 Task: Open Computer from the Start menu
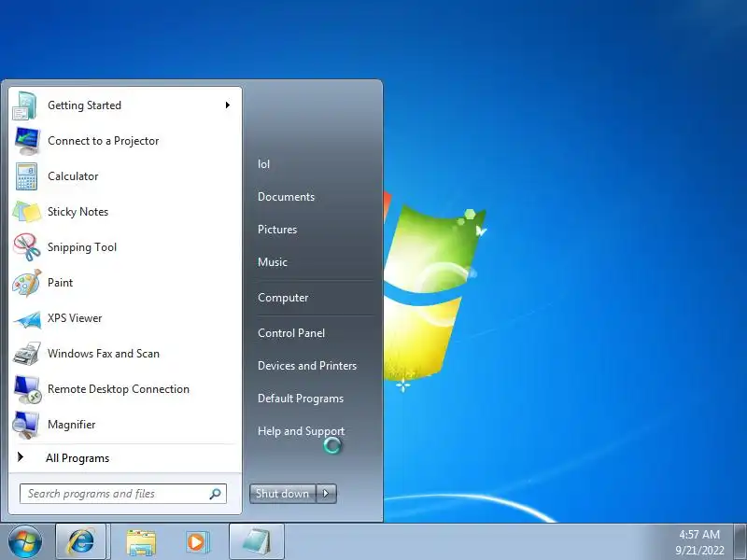point(283,298)
